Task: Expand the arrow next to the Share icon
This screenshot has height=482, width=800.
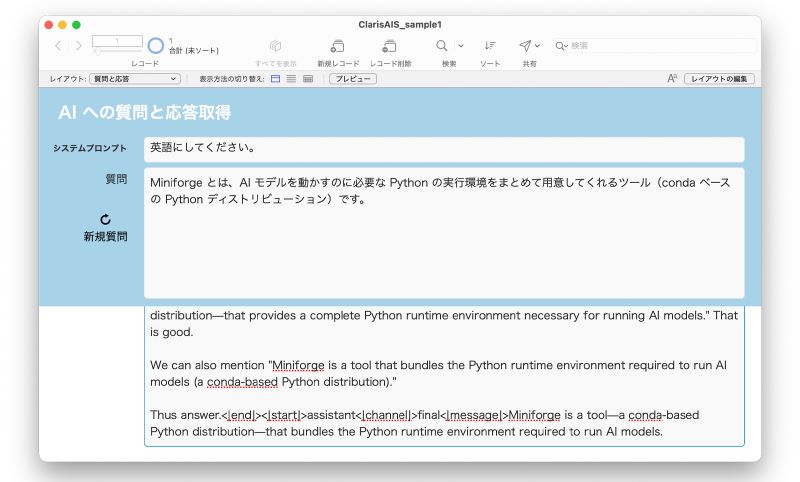Action: [537, 46]
